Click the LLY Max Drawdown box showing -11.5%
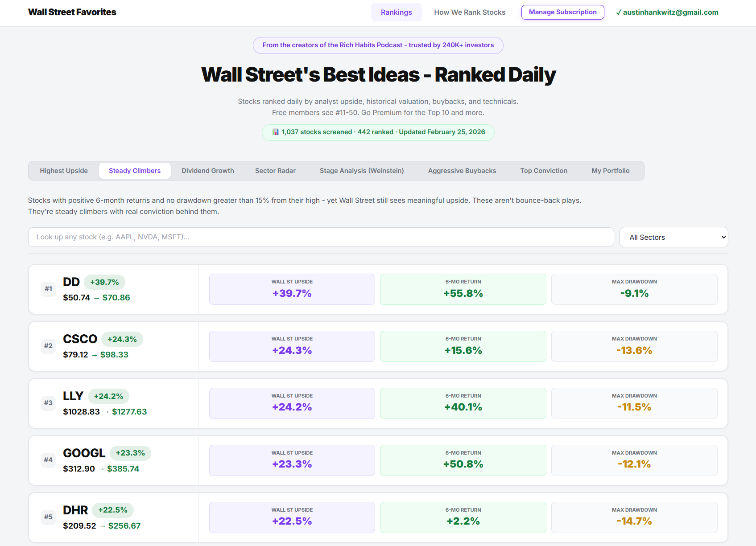The image size is (756, 546). (x=634, y=403)
